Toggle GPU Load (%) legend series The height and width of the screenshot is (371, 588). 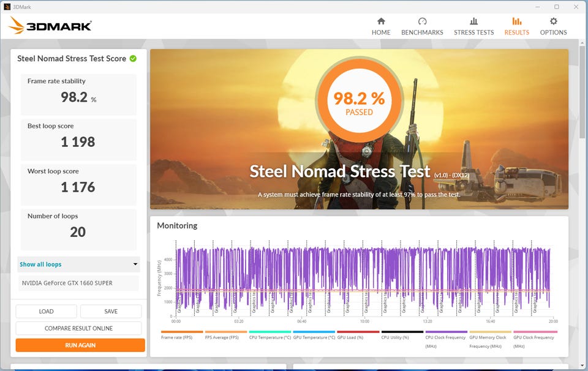(358, 335)
